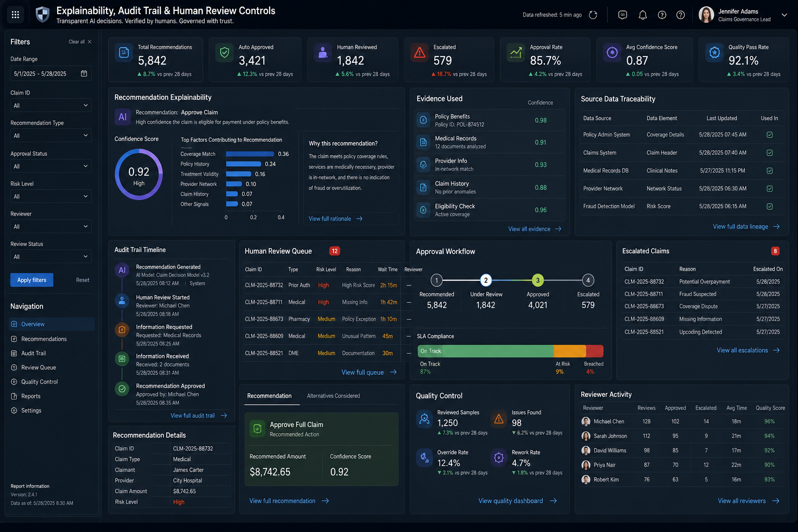Open the messages chat icon
The width and height of the screenshot is (798, 532).
click(x=622, y=15)
